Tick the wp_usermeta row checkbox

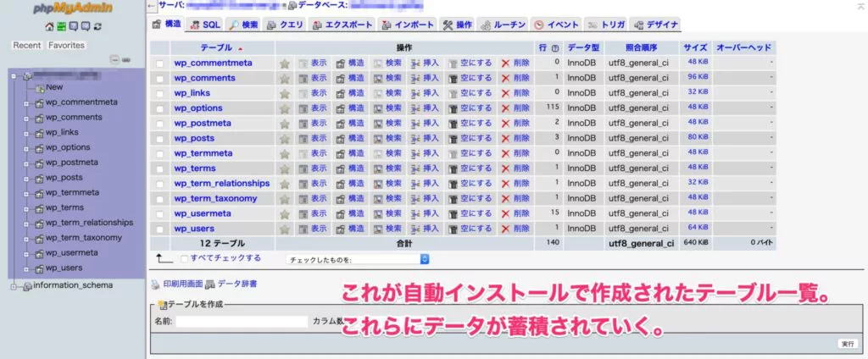click(x=160, y=213)
